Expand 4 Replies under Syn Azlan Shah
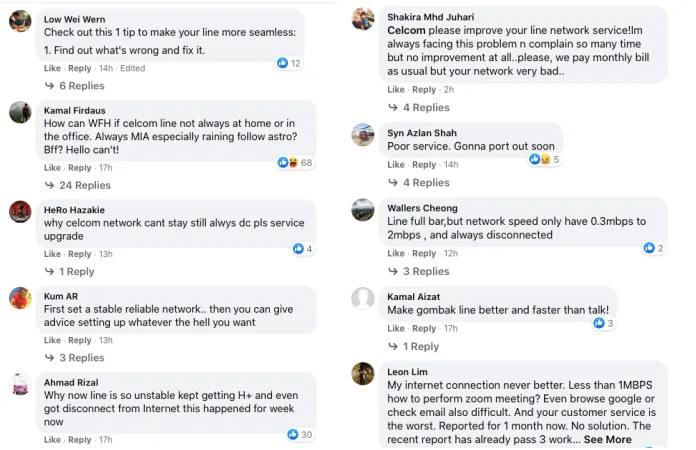This screenshot has height=450, width=696. 419,183
